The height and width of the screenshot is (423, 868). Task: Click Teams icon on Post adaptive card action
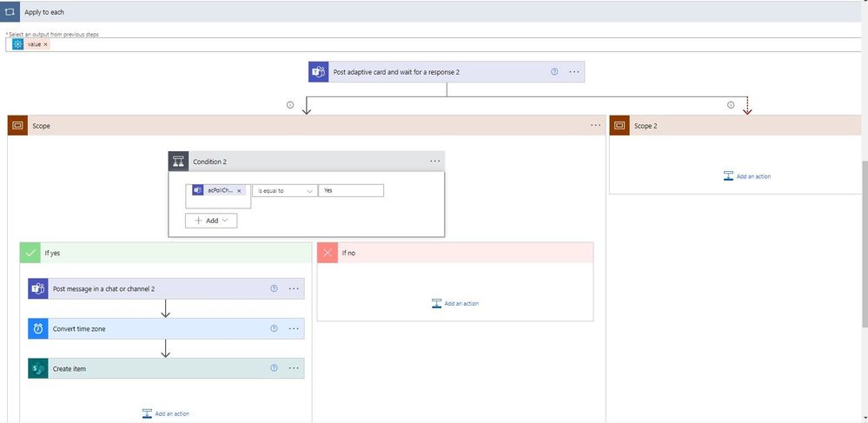click(318, 72)
